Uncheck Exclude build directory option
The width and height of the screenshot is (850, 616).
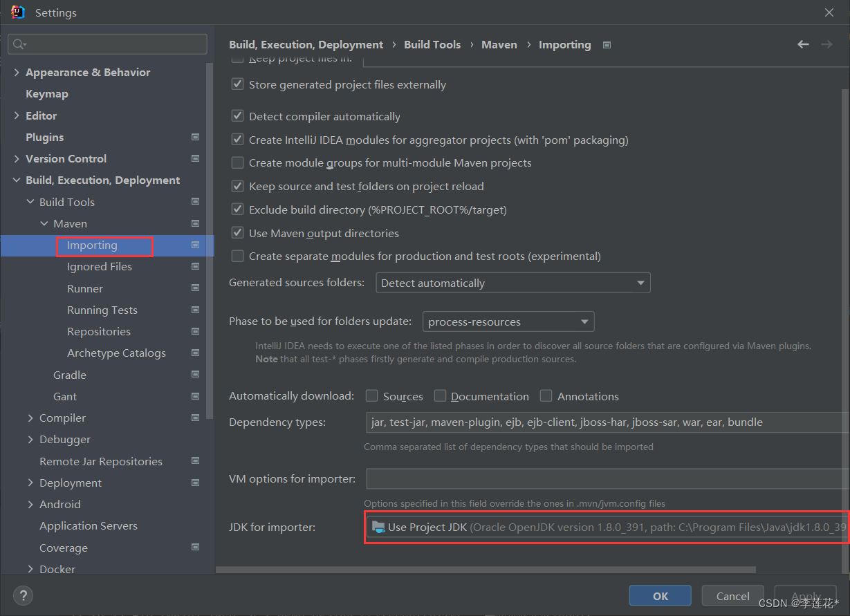pos(237,209)
